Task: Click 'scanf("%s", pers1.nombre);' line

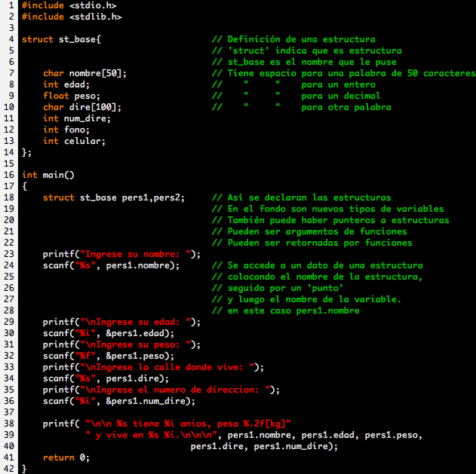Action: [x=111, y=265]
